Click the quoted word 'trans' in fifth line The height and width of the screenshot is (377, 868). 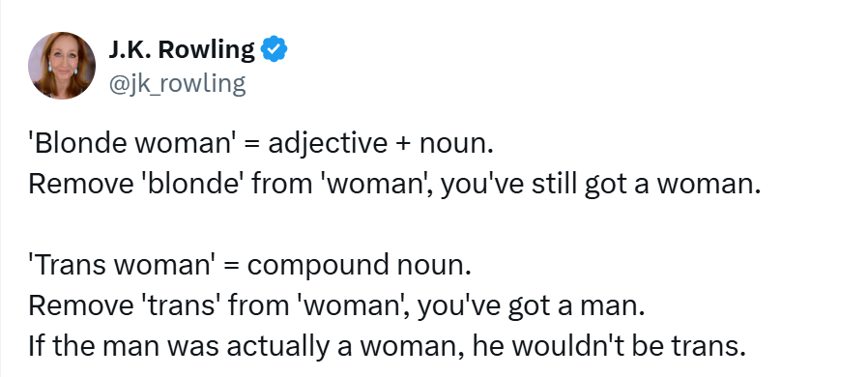pyautogui.click(x=181, y=306)
